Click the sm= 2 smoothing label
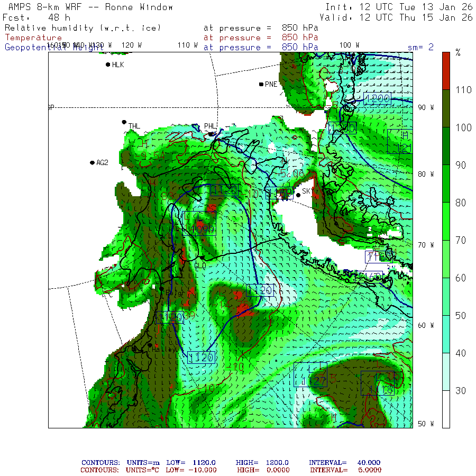The width and height of the screenshot is (476, 476). coord(420,47)
